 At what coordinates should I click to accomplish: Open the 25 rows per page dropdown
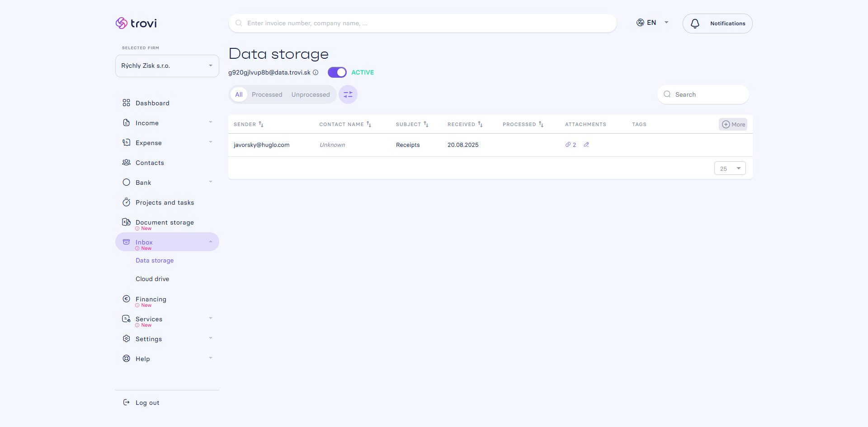click(730, 169)
